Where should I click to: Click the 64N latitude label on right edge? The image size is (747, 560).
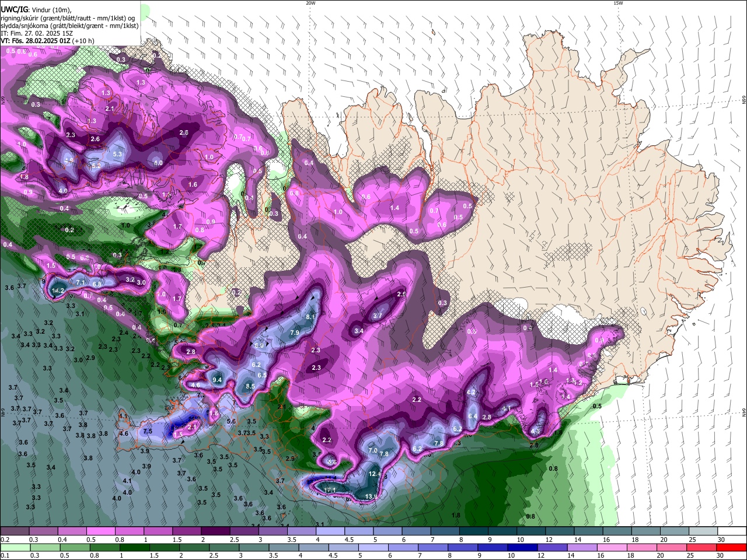tap(743, 413)
